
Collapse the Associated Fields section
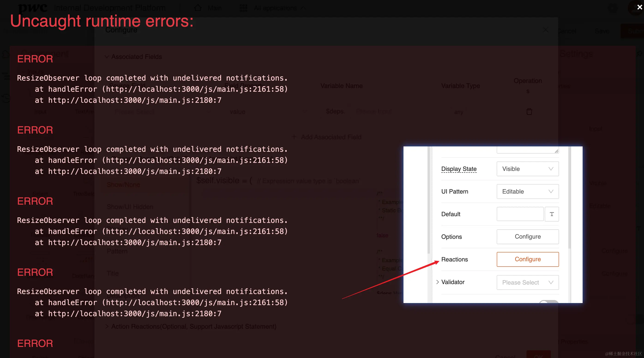pos(107,57)
